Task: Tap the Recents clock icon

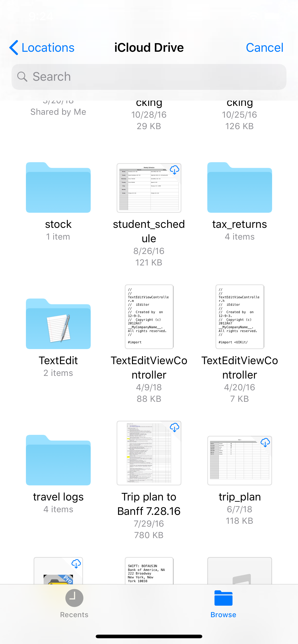Action: pos(74,598)
